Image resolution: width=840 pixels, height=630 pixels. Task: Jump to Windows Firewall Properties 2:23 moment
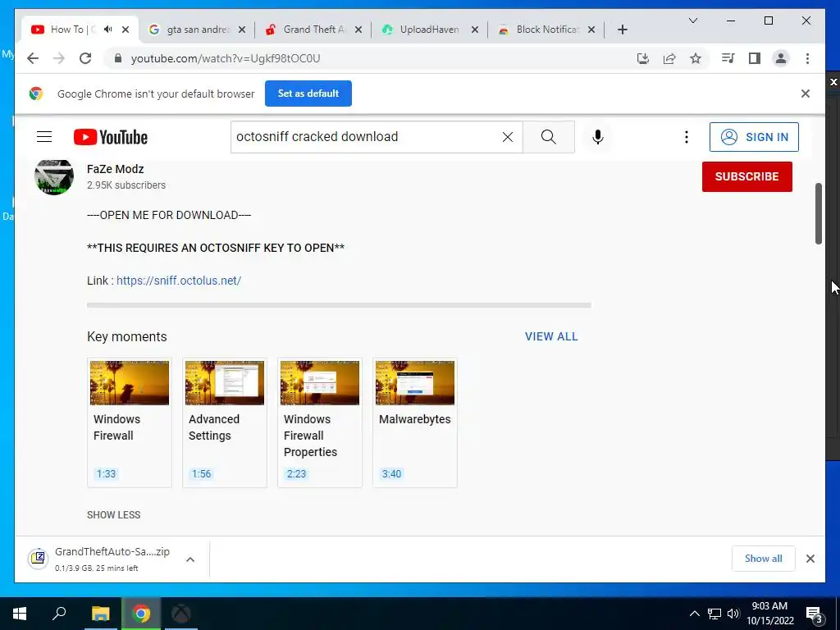click(320, 422)
